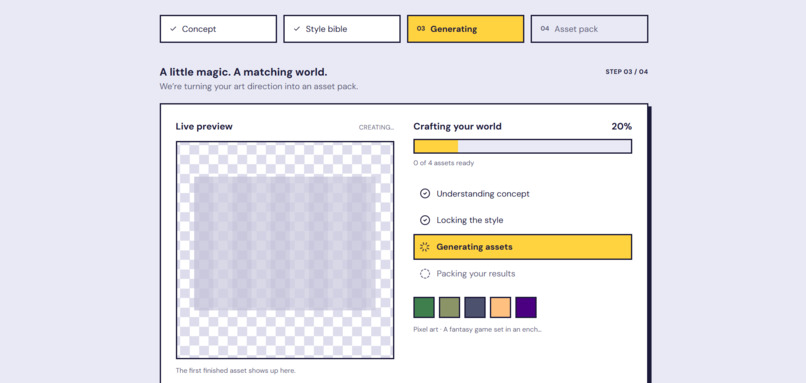The image size is (806, 383).
Task: Pick the deep purple palette swatch
Action: pos(526,307)
